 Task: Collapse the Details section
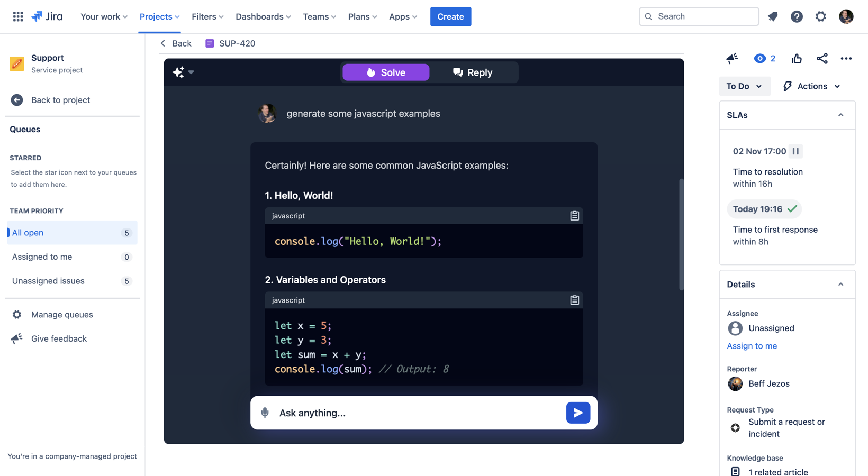click(x=840, y=285)
